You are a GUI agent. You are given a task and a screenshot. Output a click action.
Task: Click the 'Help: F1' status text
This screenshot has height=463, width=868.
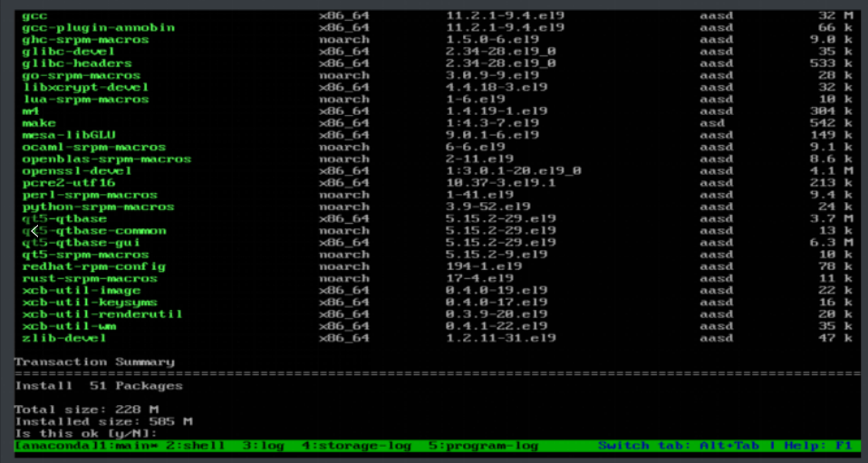tap(818, 446)
